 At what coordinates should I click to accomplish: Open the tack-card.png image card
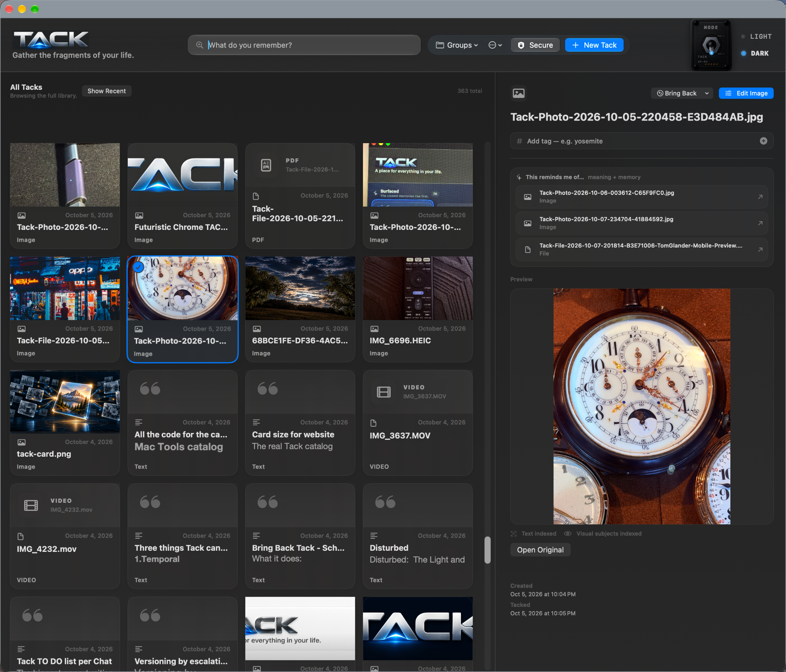(x=65, y=423)
